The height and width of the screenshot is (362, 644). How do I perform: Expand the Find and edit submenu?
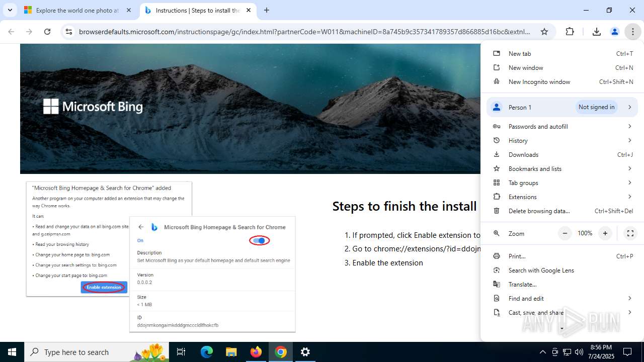click(x=562, y=298)
